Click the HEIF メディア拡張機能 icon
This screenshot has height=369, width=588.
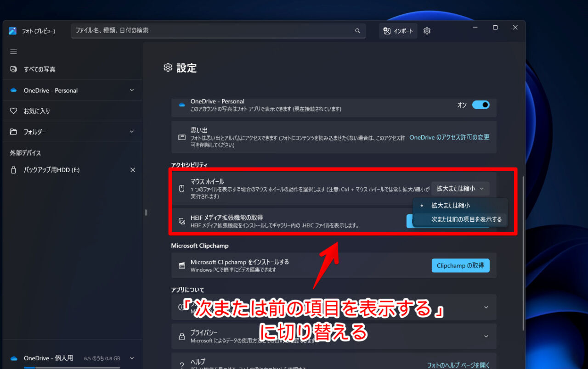click(182, 221)
